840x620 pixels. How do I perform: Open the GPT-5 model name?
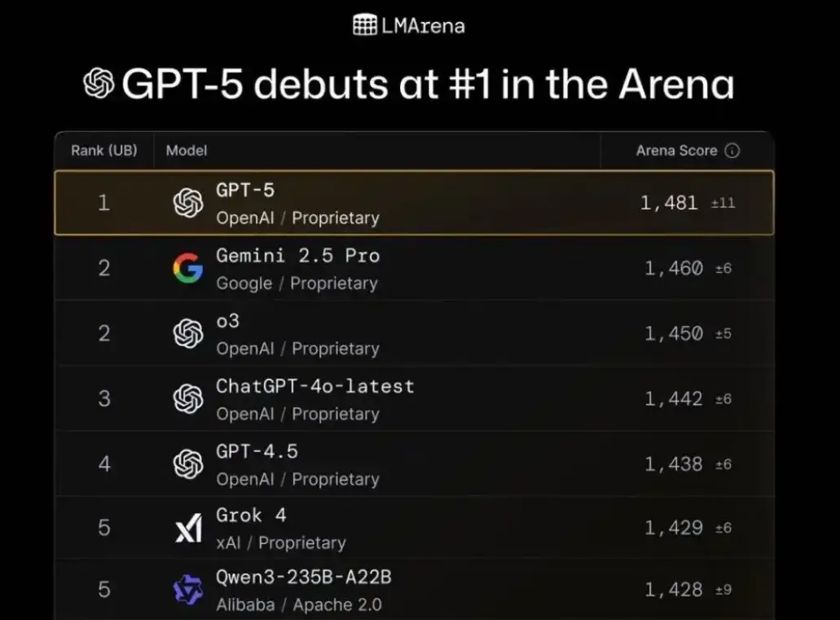coord(245,191)
